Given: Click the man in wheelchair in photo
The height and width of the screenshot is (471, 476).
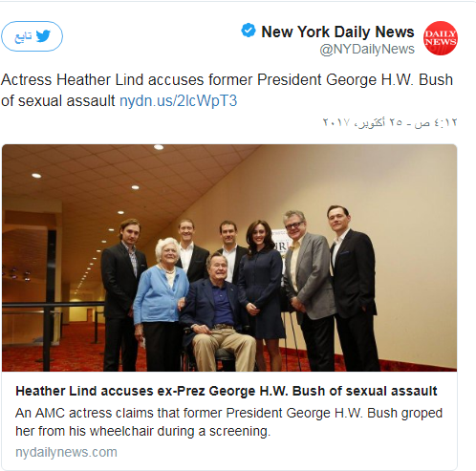Looking at the screenshot, I should point(217,312).
